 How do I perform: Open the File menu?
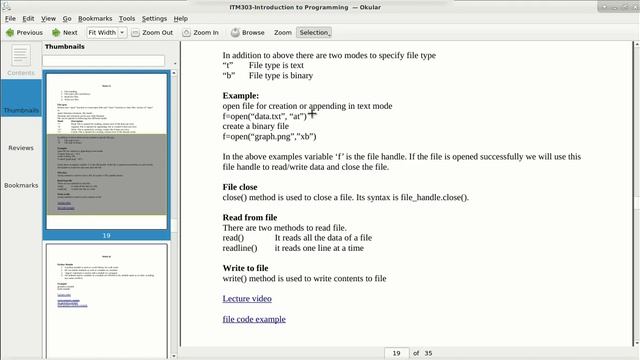10,19
